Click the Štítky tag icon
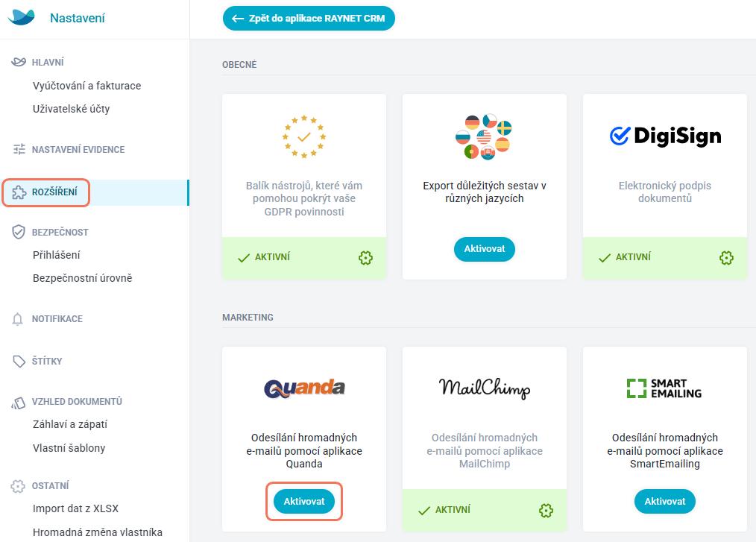 pos(19,361)
